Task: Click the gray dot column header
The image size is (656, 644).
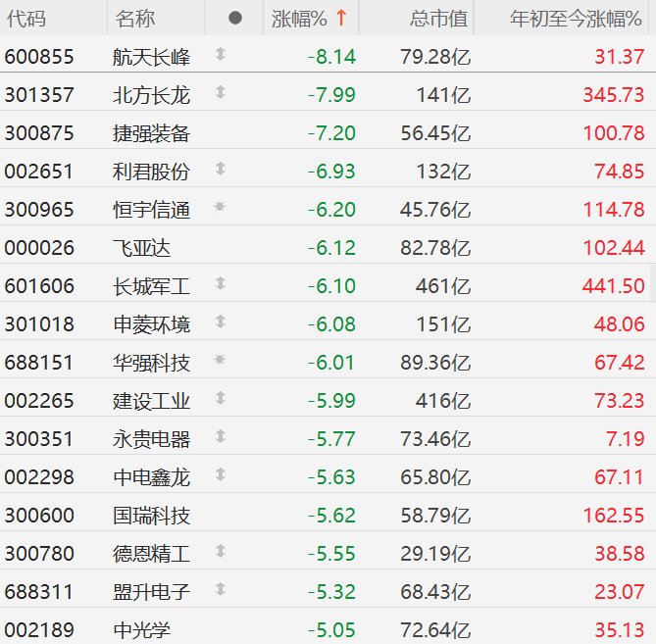Action: (x=234, y=18)
